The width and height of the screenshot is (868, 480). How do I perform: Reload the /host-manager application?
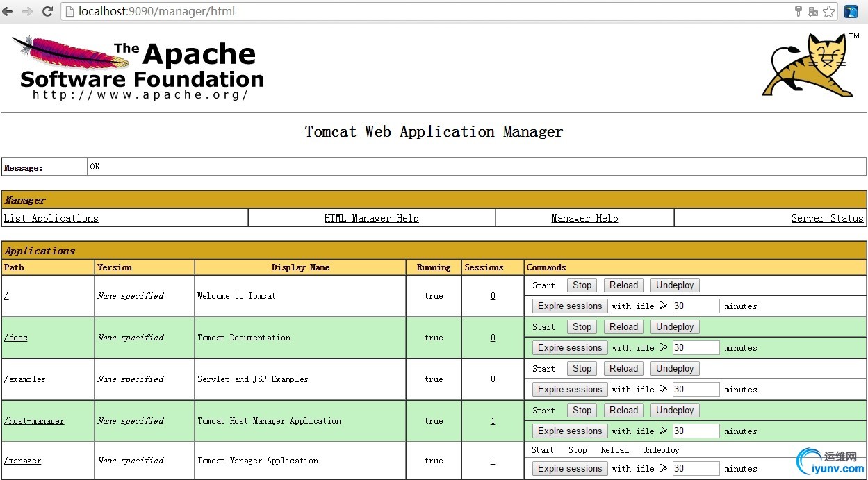[624, 410]
